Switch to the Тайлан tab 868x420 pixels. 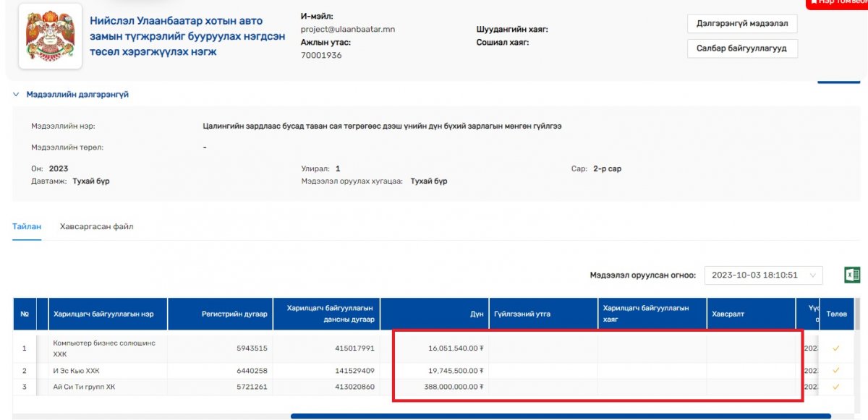point(27,226)
